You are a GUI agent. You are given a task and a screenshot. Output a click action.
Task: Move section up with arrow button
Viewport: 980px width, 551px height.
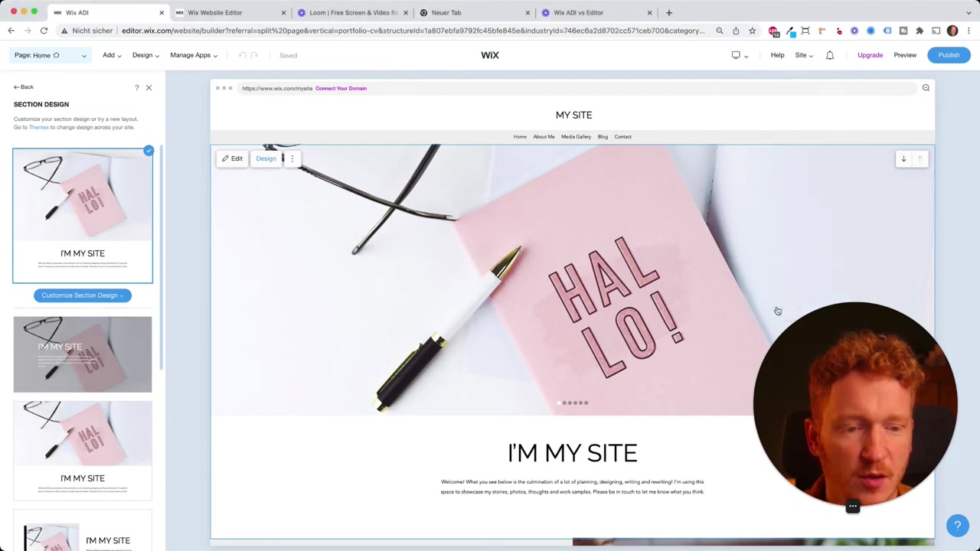(920, 158)
